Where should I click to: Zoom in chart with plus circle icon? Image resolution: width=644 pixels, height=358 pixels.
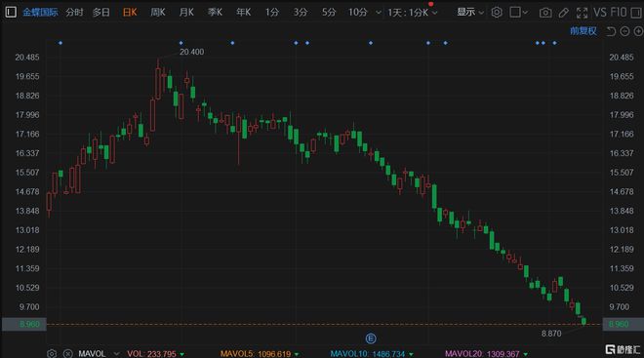tap(638, 31)
